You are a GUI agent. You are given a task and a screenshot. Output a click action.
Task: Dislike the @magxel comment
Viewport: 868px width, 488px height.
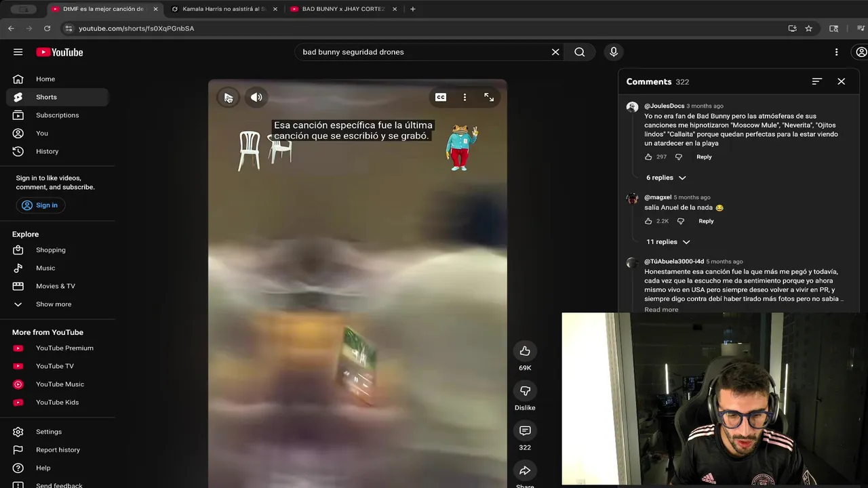[x=681, y=222]
